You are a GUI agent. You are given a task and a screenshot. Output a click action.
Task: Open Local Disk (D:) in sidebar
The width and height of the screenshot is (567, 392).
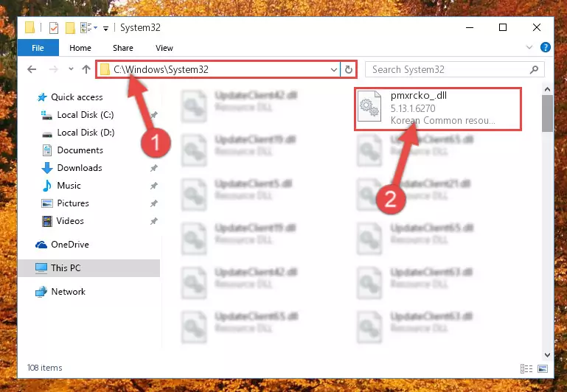pos(86,133)
